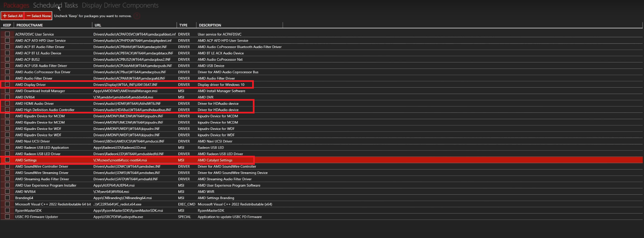This screenshot has width=644, height=238.
Task: Click URL Apps\RyzenMasterSDK\RyzenMasterSDK.msi
Action: 128,210
